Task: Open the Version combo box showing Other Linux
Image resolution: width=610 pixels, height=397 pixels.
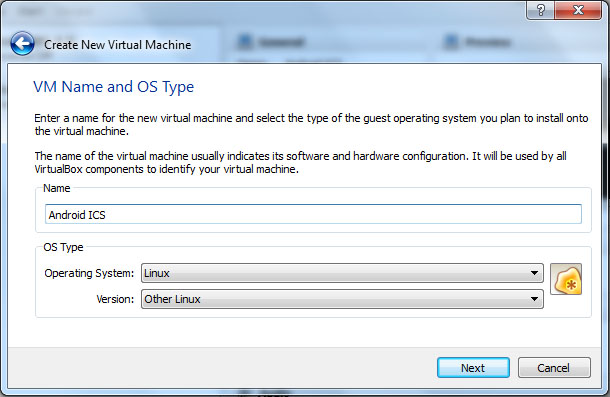Action: pyautogui.click(x=342, y=299)
